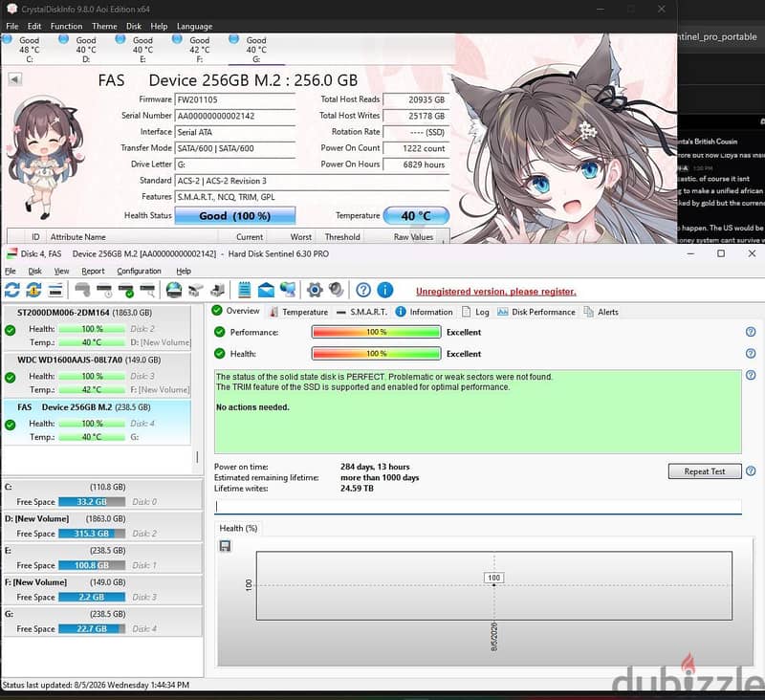This screenshot has height=700, width=765.
Task: Open the disk surface test magnifier icon
Action: tap(147, 290)
